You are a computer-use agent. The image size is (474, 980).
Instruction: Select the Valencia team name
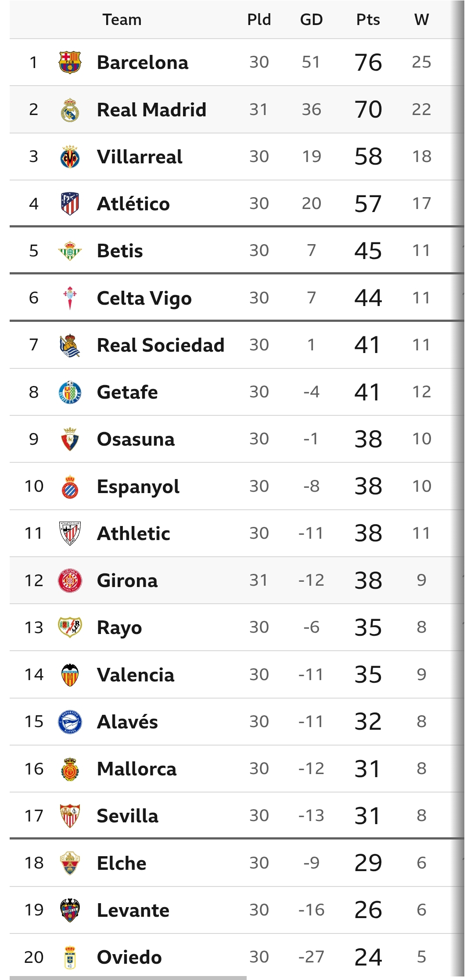coord(136,675)
